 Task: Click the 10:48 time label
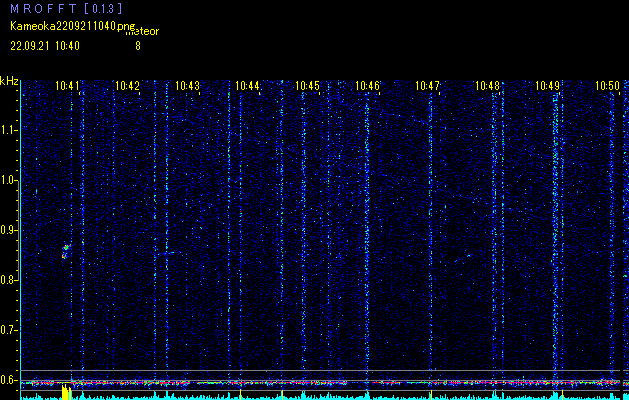tap(488, 86)
